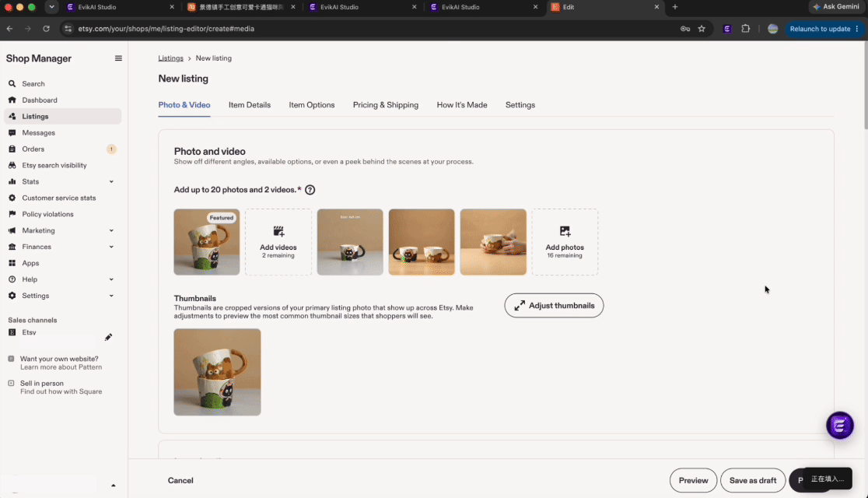Follow the Listings breadcrumb link
868x498 pixels.
point(170,58)
